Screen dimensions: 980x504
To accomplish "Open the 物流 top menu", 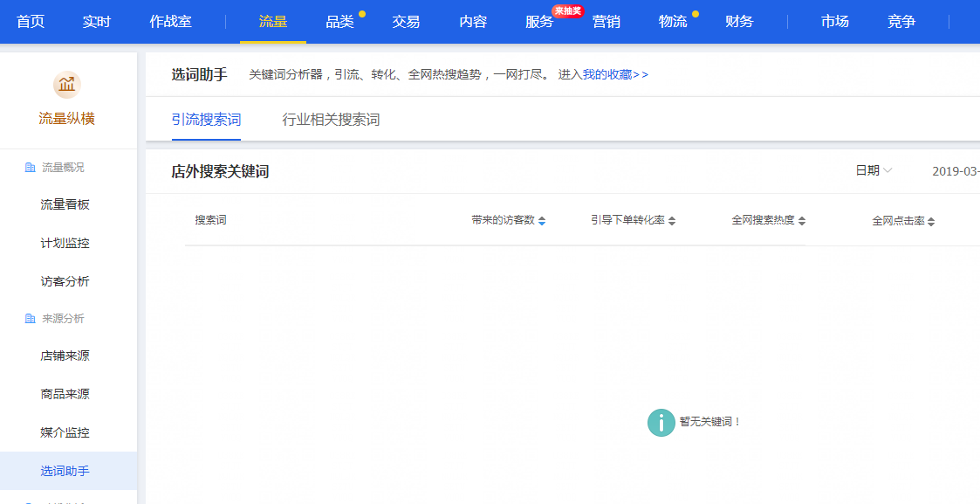I will [673, 22].
